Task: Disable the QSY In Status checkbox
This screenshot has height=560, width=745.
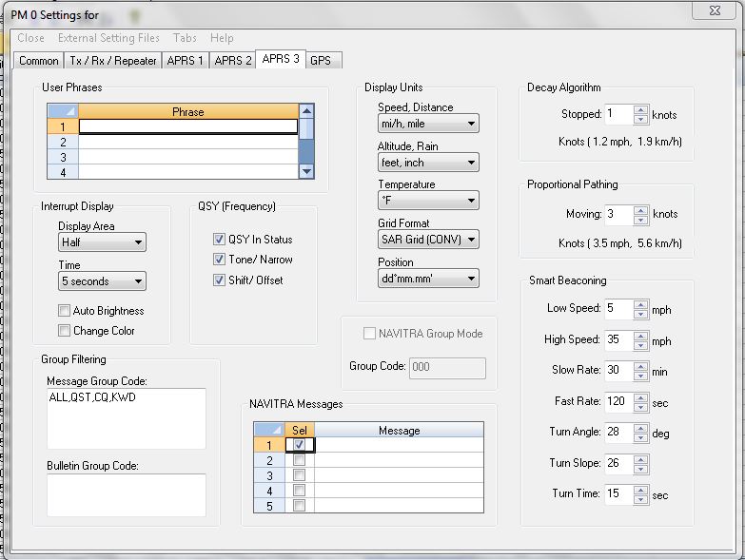Action: pyautogui.click(x=219, y=240)
